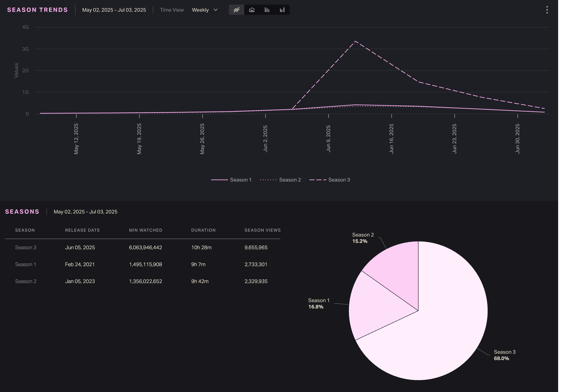Switch to grouped bar chart view
This screenshot has height=392, width=563.
point(282,10)
